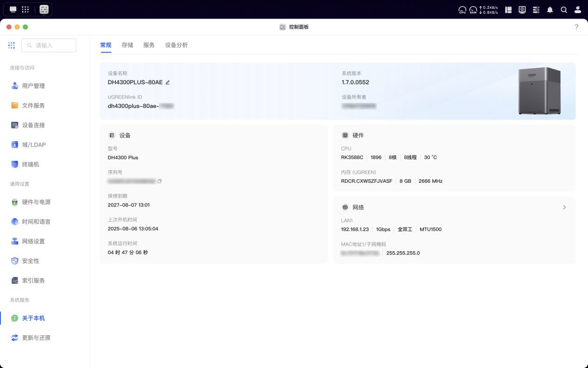Click the 8 GB memory size
Viewport: 588px width, 368px height.
click(x=405, y=181)
